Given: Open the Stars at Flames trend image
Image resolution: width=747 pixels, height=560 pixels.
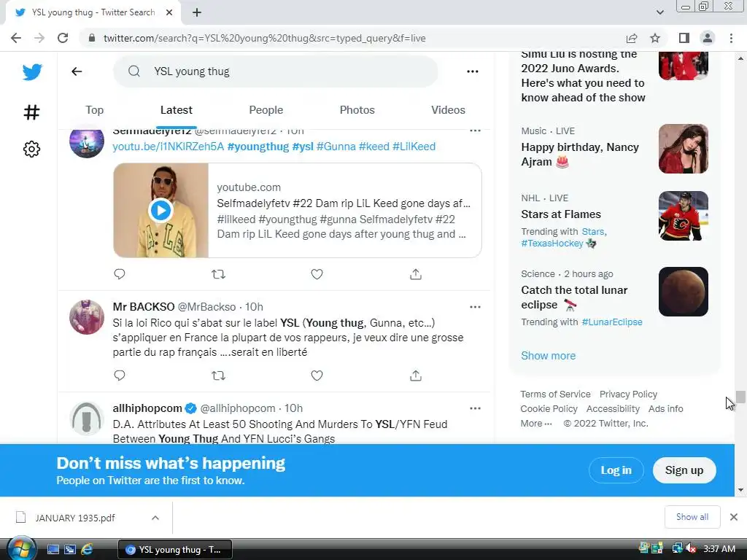Looking at the screenshot, I should 683,216.
